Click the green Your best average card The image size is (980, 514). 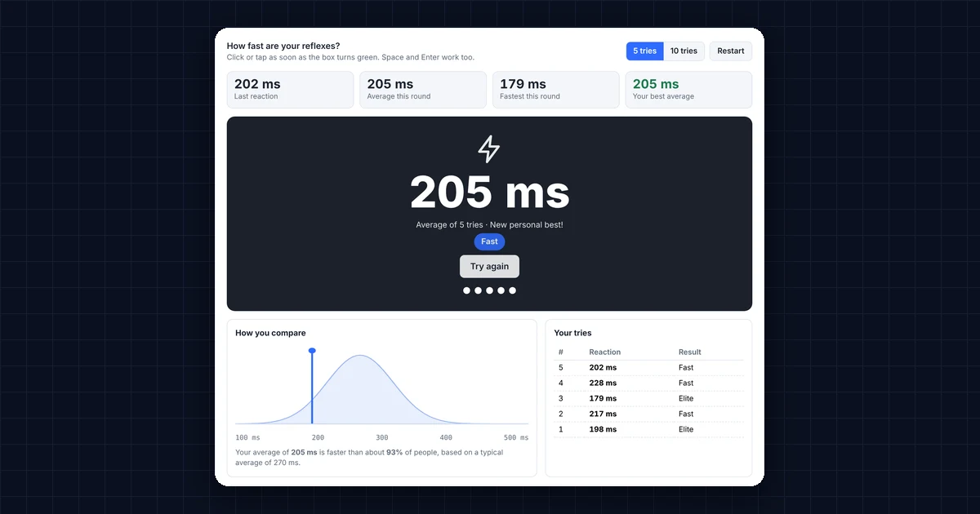688,90
